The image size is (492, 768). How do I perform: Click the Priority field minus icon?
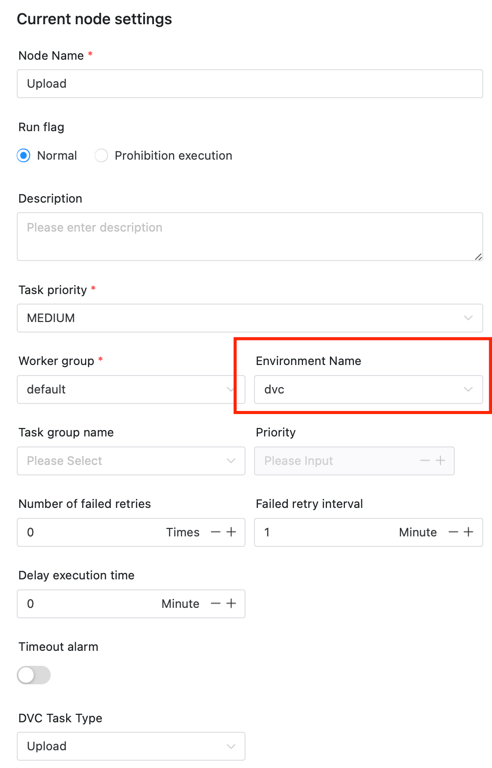coord(425,460)
